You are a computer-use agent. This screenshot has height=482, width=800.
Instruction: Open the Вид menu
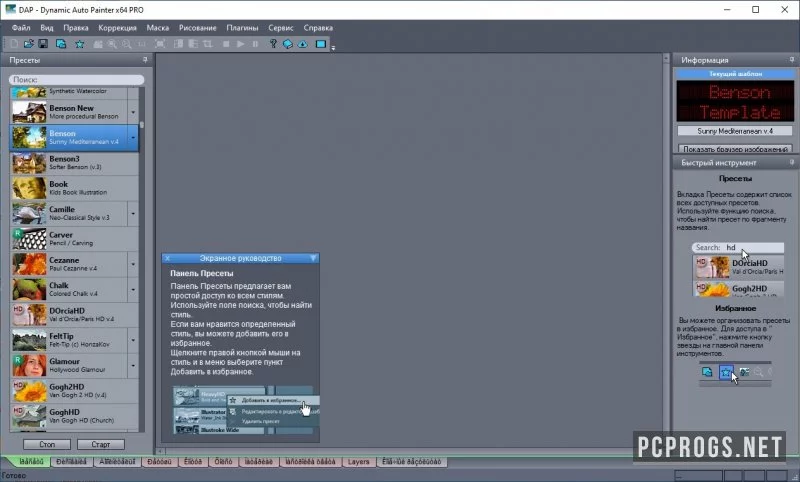point(47,28)
